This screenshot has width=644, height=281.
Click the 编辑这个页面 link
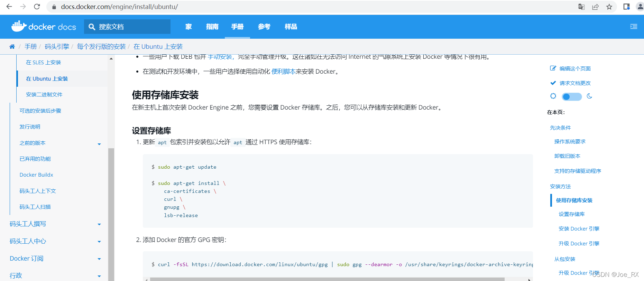point(575,68)
